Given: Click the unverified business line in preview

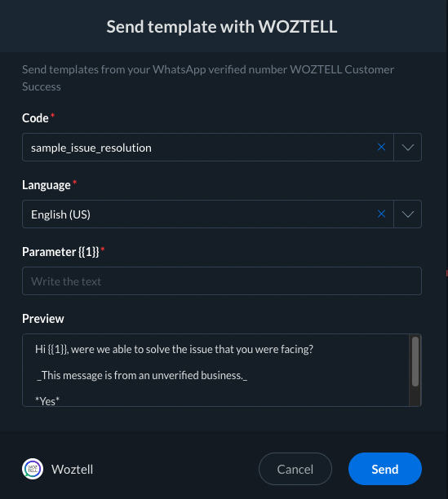Looking at the screenshot, I should pos(142,376).
